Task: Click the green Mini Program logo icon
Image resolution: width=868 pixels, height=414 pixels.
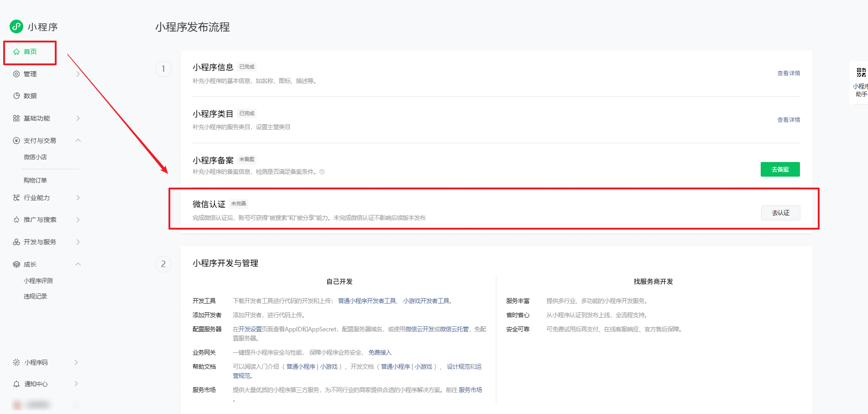Action: tap(16, 26)
